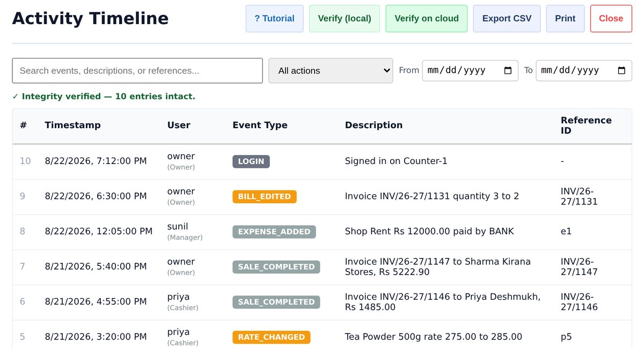The width and height of the screenshot is (644, 348).
Task: Click entry number 10
Action: coord(25,161)
